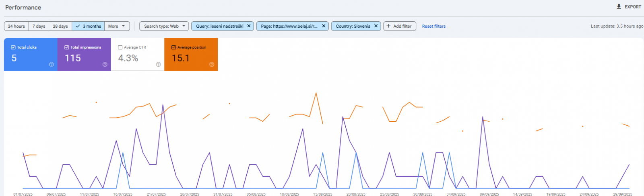Enable the Average CTR checkbox
This screenshot has height=196, width=644.
tap(120, 47)
